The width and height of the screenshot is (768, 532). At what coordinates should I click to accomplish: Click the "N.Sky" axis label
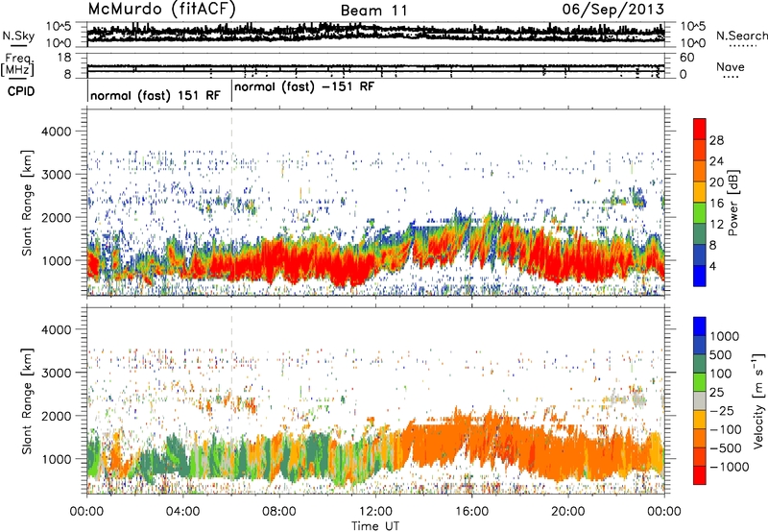pyautogui.click(x=18, y=36)
